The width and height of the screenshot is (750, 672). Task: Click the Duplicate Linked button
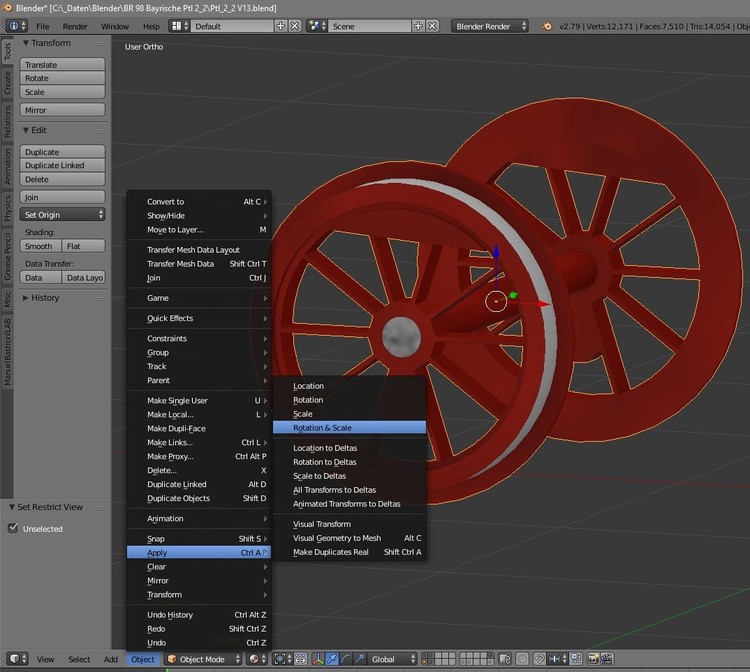[x=62, y=165]
